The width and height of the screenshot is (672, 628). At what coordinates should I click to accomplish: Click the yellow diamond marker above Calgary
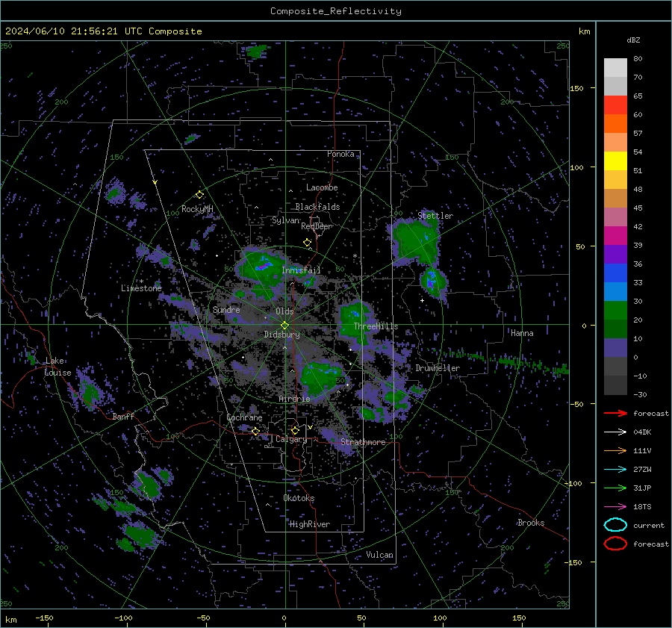(295, 430)
